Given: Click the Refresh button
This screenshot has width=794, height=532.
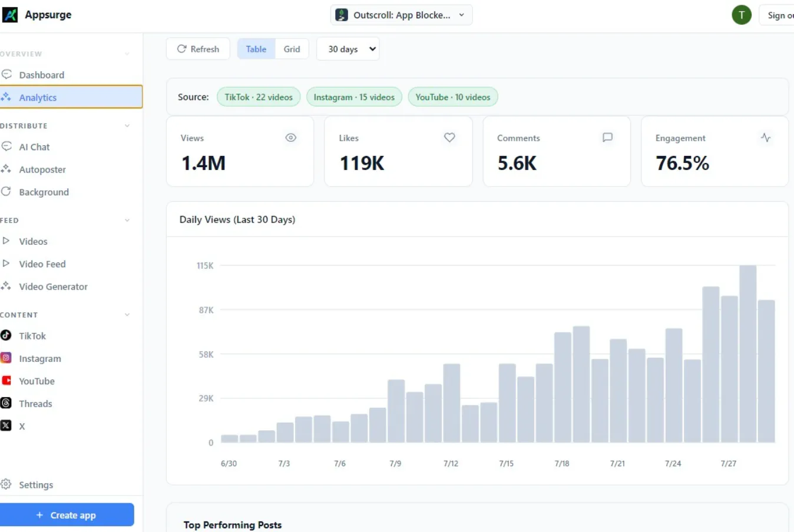Looking at the screenshot, I should click(198, 49).
